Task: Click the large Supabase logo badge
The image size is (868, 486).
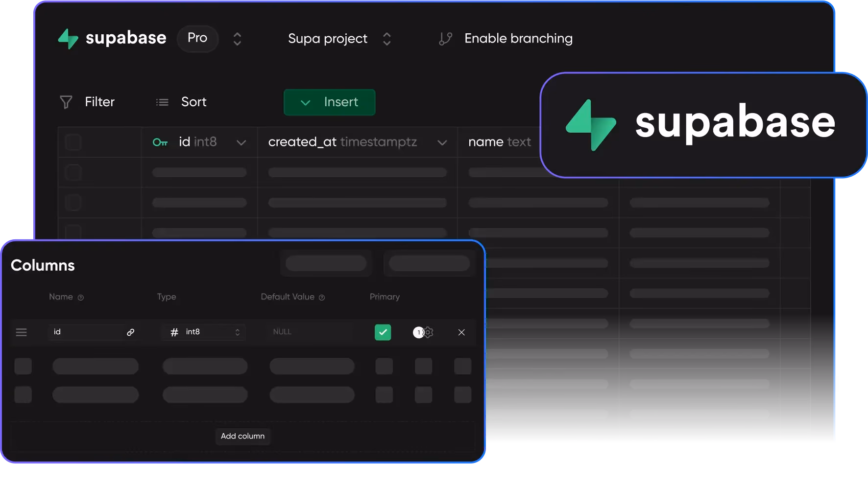Action: click(x=703, y=125)
